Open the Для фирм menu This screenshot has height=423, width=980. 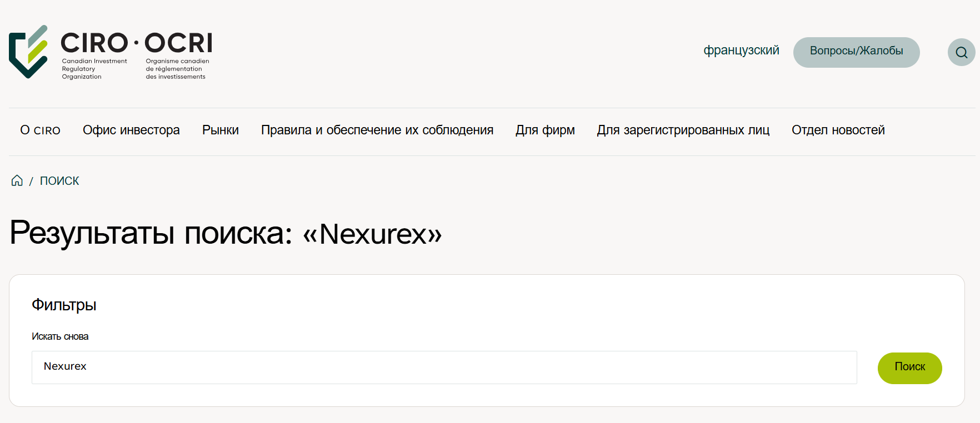(545, 130)
